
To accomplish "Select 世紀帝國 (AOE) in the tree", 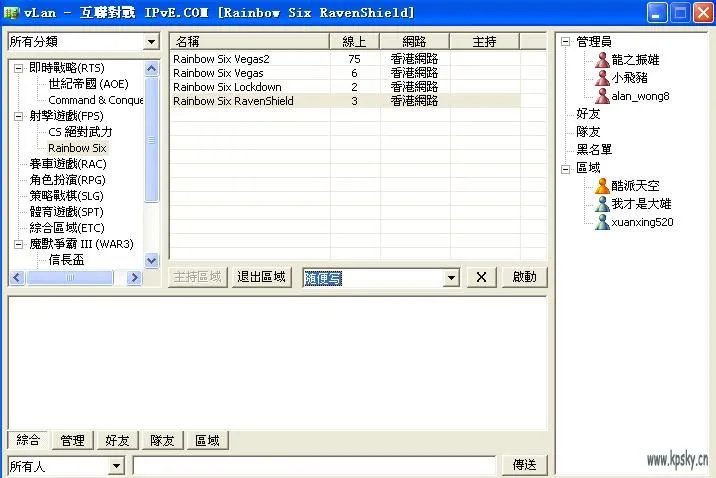I will click(88, 84).
